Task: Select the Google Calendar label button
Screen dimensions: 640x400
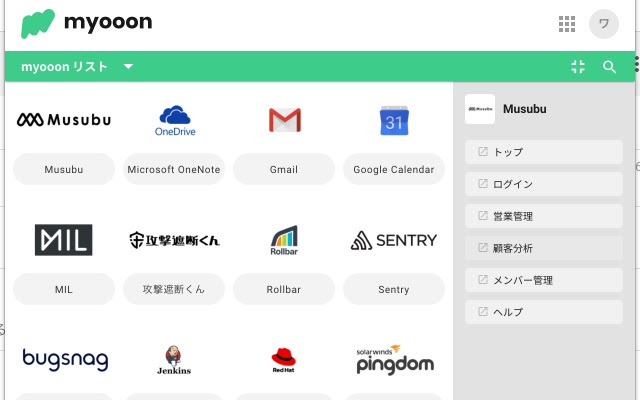Action: [393, 169]
